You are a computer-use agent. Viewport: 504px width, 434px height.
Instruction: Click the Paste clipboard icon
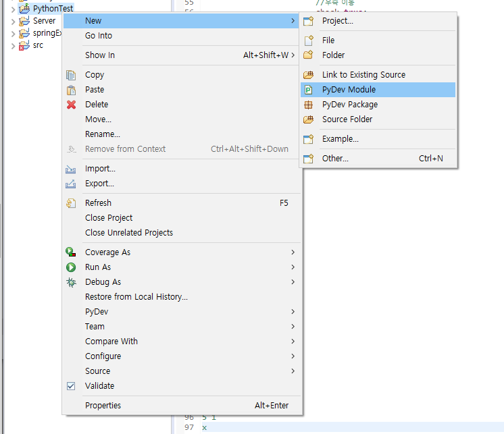click(x=71, y=90)
